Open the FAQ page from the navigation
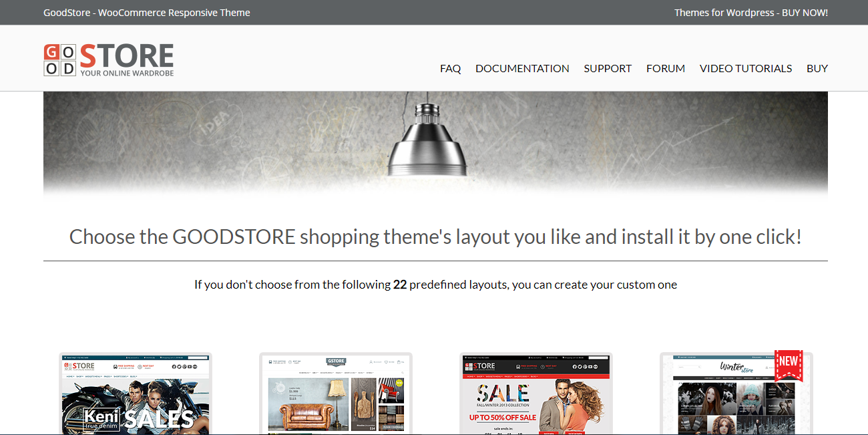This screenshot has width=868, height=435. [x=451, y=68]
